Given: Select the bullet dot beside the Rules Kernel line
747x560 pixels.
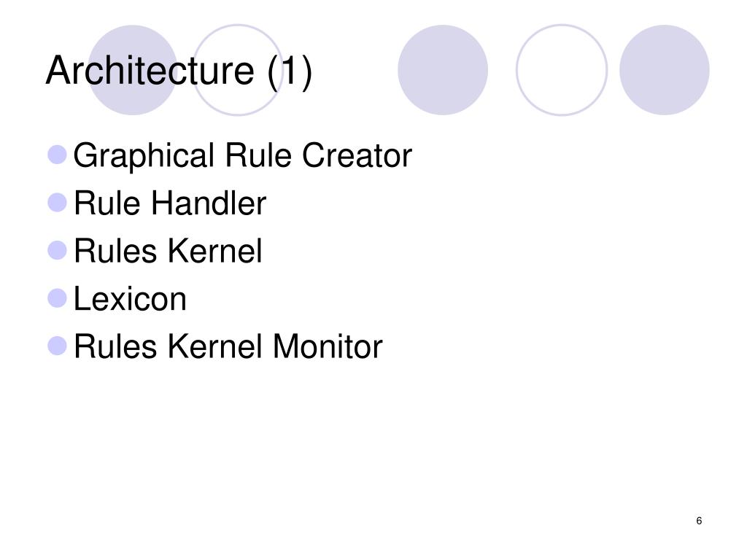Looking at the screenshot, I should 57,251.
